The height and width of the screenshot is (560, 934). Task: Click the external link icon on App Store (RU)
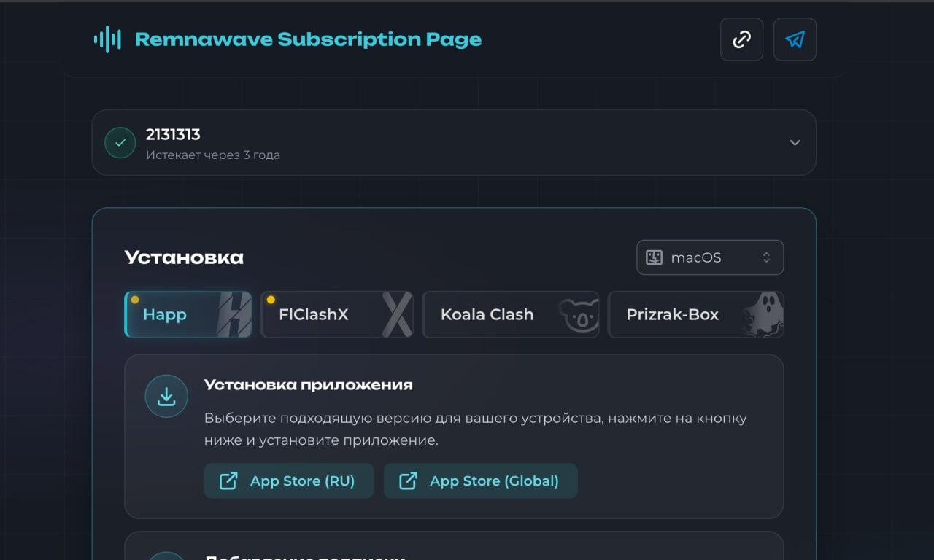pos(228,481)
